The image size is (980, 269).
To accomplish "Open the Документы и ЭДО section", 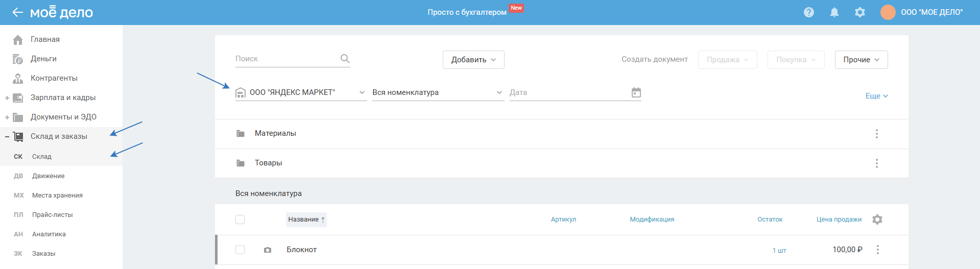I will click(x=63, y=117).
